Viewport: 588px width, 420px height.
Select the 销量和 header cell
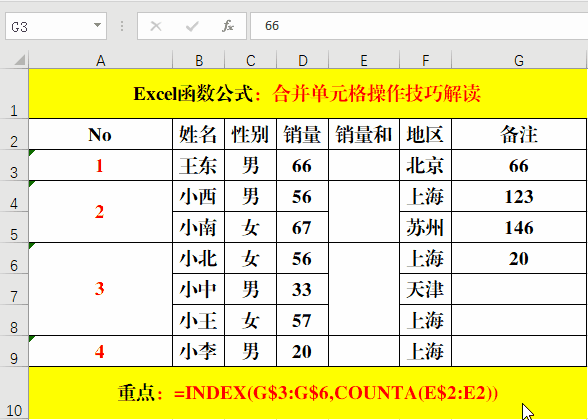pos(364,134)
